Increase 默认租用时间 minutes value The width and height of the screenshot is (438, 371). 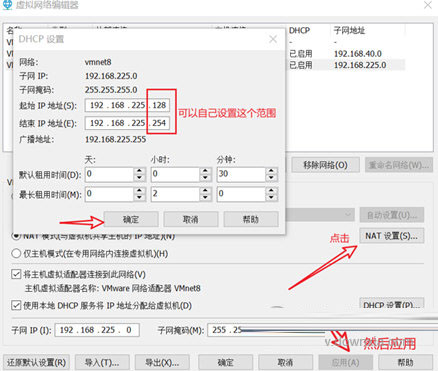[271, 171]
